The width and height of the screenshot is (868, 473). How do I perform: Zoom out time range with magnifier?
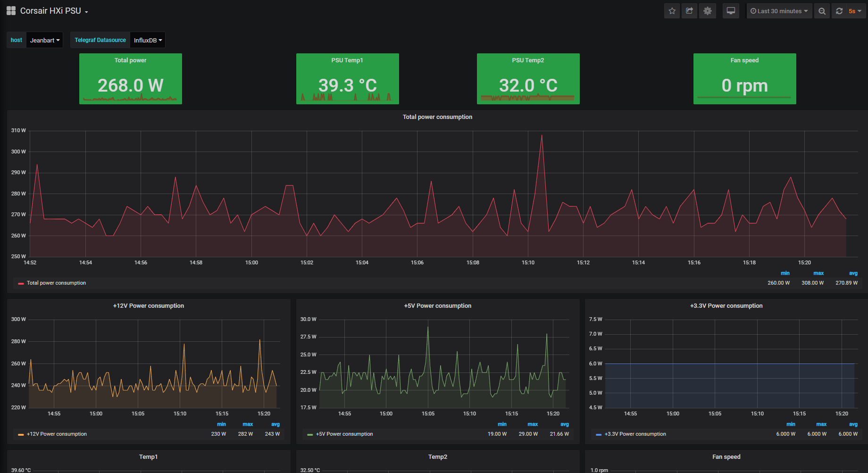pos(822,11)
